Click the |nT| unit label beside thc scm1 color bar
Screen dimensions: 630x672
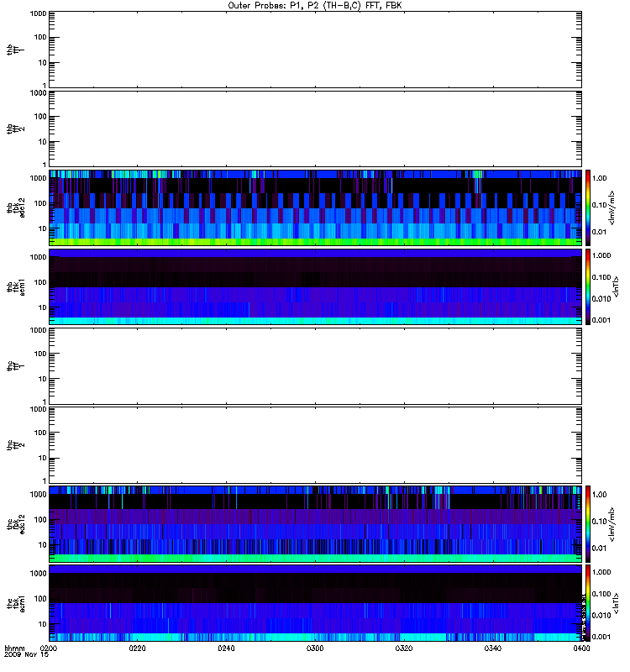(616, 603)
